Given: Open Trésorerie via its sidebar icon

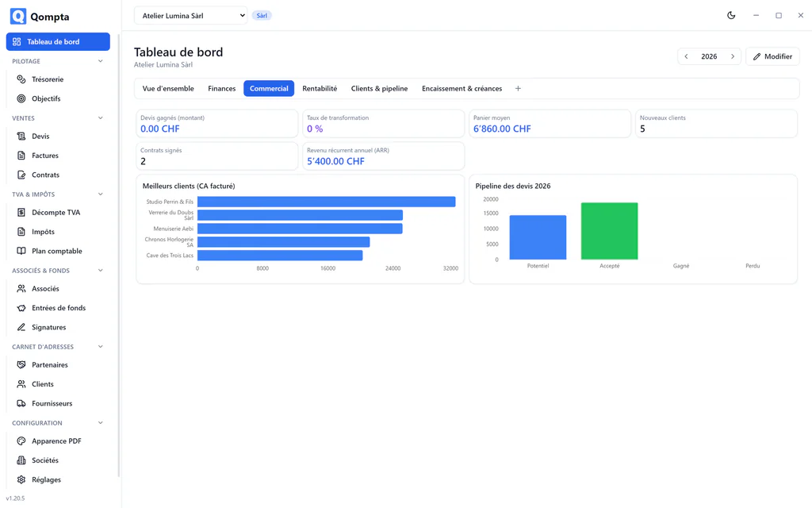Looking at the screenshot, I should (x=21, y=79).
